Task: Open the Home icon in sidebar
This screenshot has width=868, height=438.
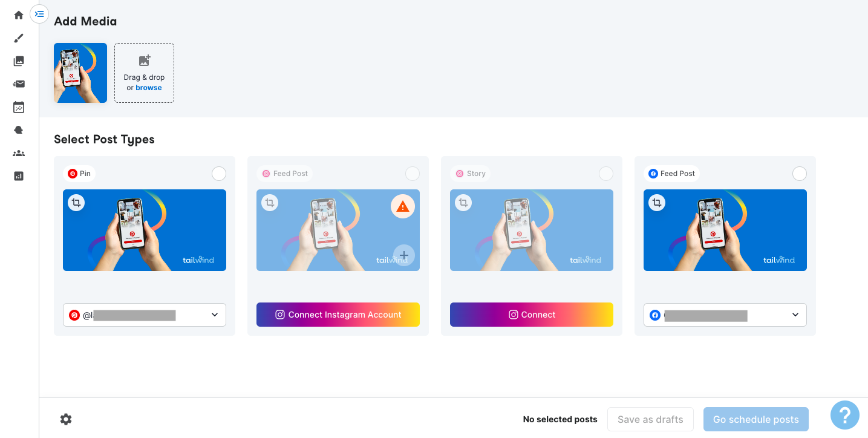Action: pos(19,15)
